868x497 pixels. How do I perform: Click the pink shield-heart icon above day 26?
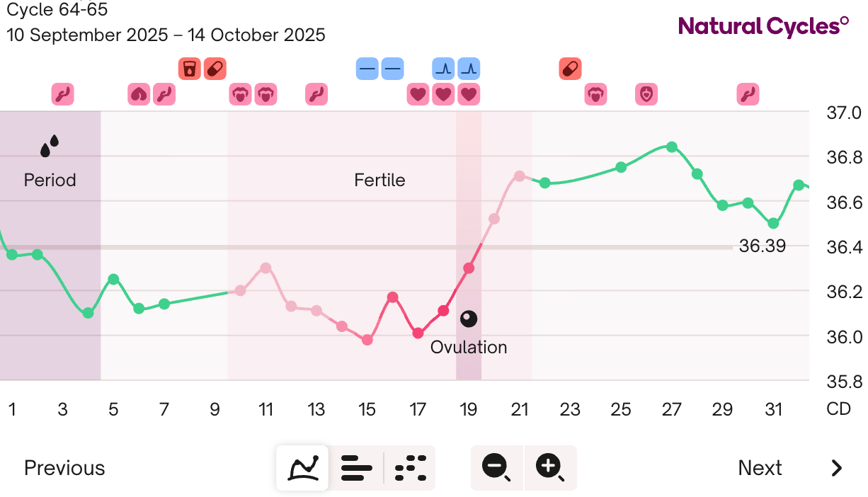[x=646, y=94]
